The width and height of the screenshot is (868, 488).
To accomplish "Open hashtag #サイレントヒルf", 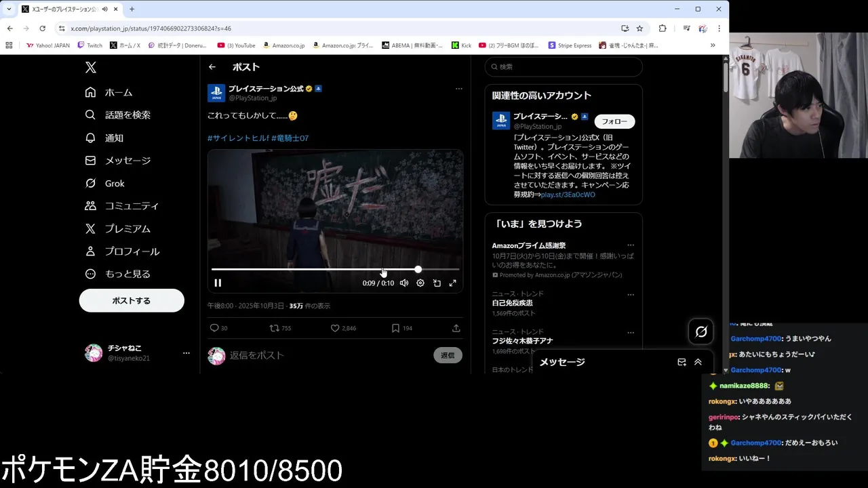I will [x=238, y=138].
